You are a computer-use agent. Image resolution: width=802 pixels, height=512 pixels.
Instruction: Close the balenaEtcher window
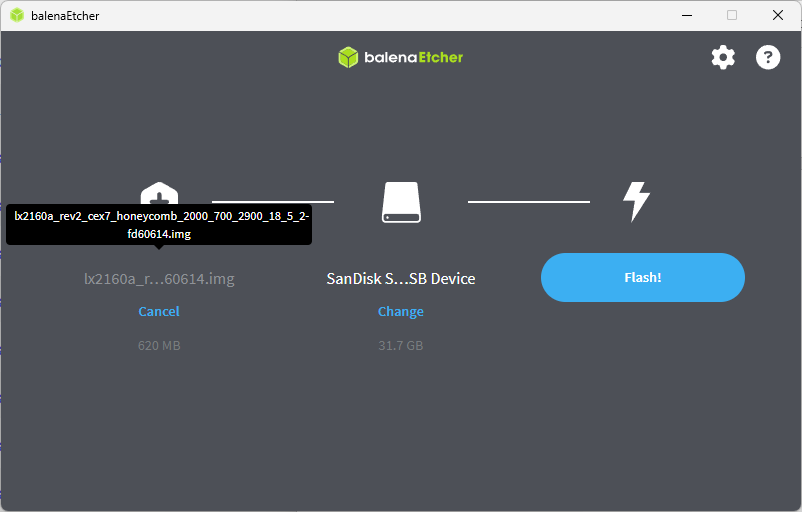click(x=777, y=15)
